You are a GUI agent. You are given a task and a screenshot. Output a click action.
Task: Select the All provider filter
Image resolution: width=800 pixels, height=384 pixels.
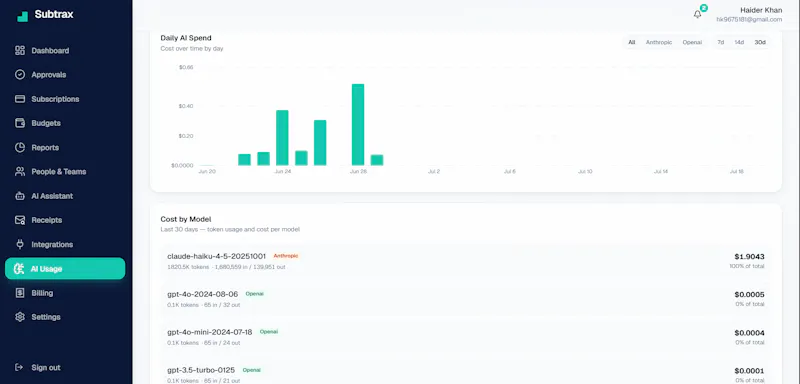(632, 42)
